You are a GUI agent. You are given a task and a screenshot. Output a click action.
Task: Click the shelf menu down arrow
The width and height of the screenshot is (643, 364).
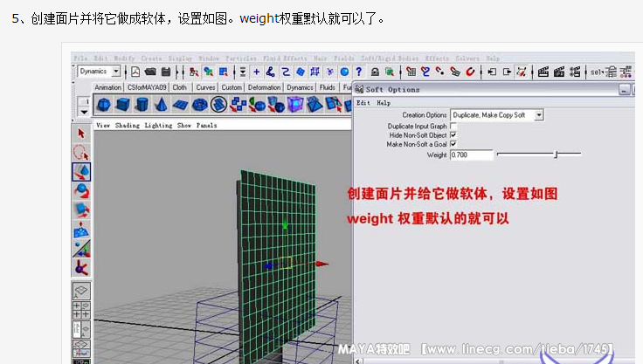coord(84,112)
